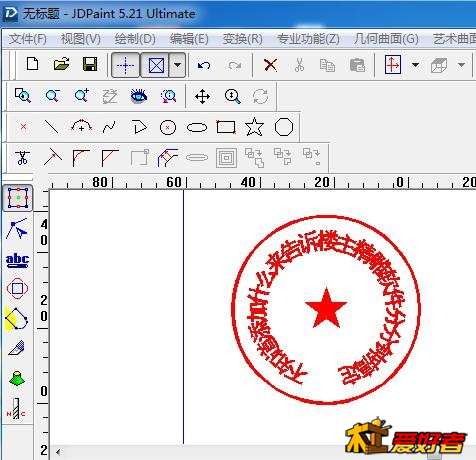This screenshot has height=460, width=476.
Task: Click the undo arrow button
Action: (x=204, y=65)
